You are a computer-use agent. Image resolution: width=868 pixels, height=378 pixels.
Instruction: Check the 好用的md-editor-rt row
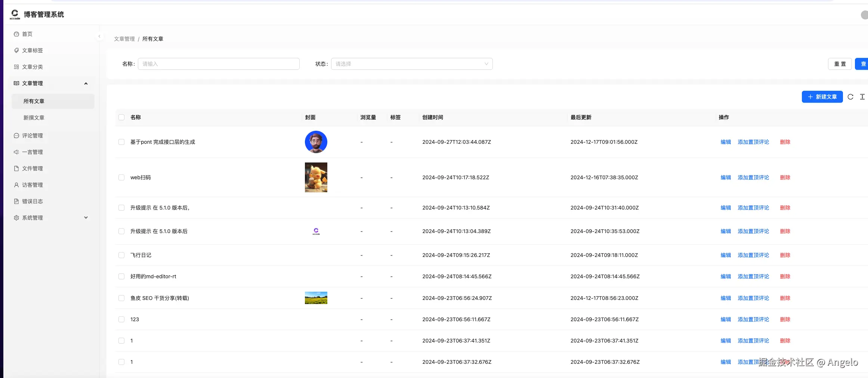click(121, 276)
